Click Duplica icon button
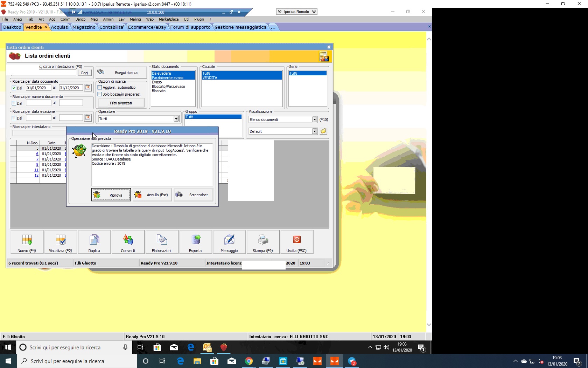Screen dimensions: 588x368 coord(94,242)
